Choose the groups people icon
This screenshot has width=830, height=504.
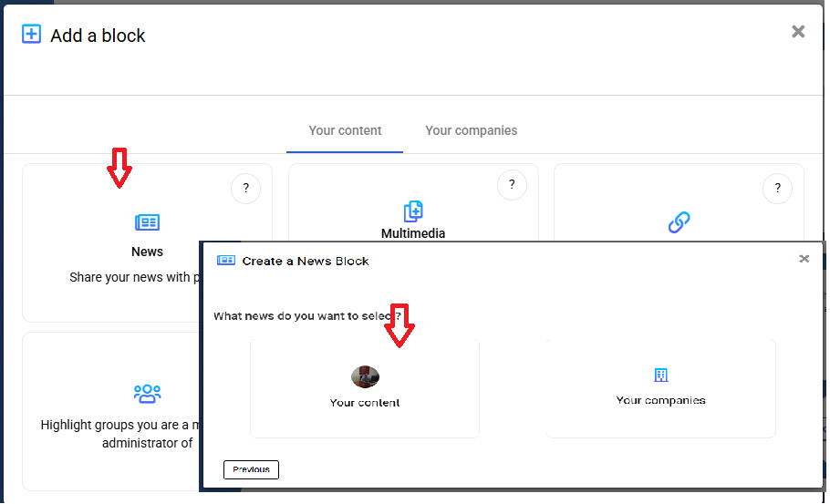(x=147, y=394)
